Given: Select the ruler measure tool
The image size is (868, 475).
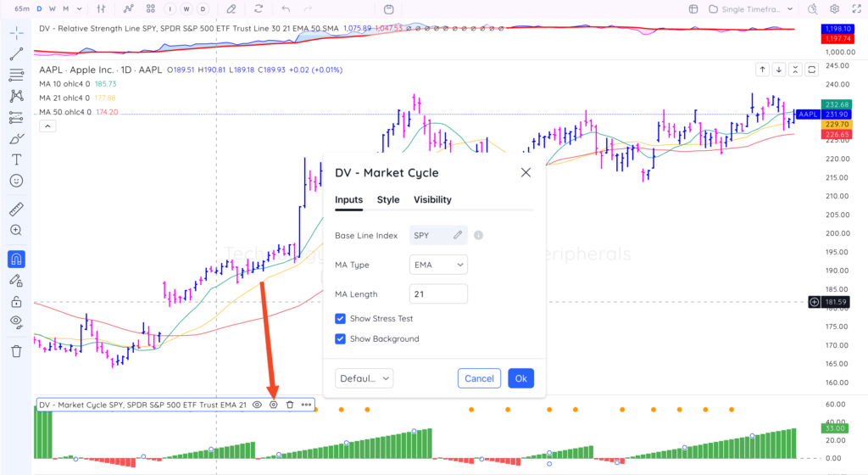Looking at the screenshot, I should click(x=16, y=210).
